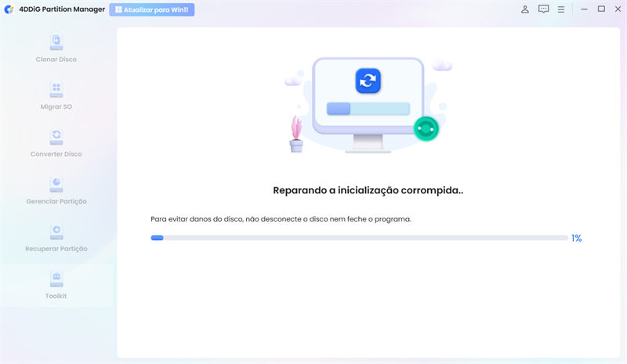Open the hamburger menu icon
627x364 pixels.
[x=561, y=9]
